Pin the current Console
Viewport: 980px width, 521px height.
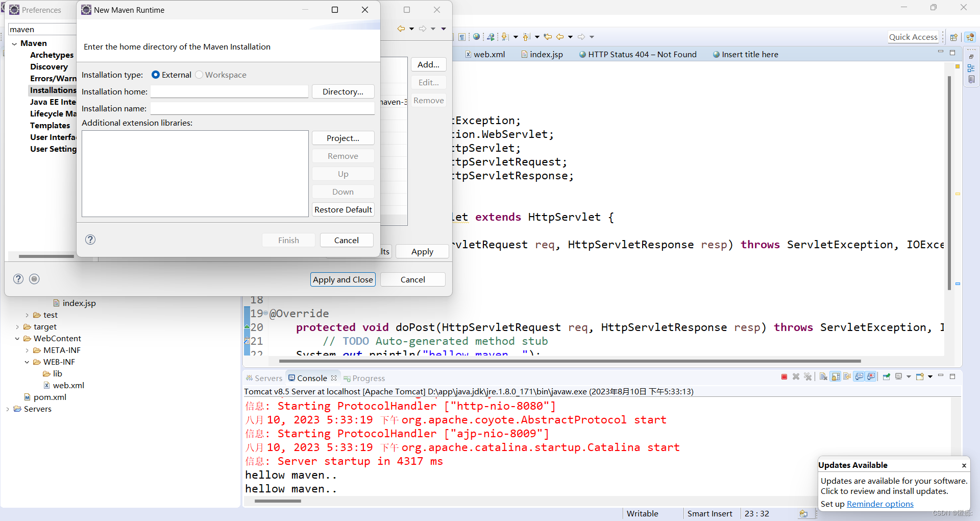point(887,377)
